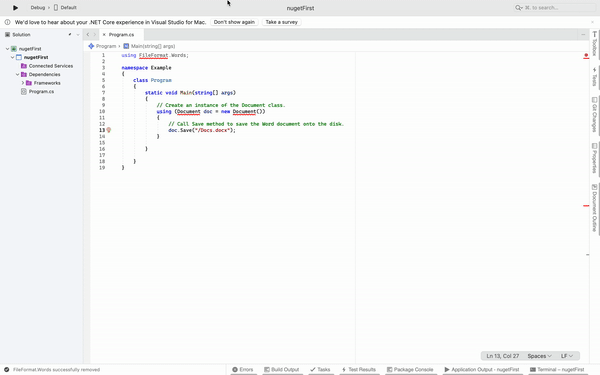Open the Connected Services folder

[x=51, y=66]
